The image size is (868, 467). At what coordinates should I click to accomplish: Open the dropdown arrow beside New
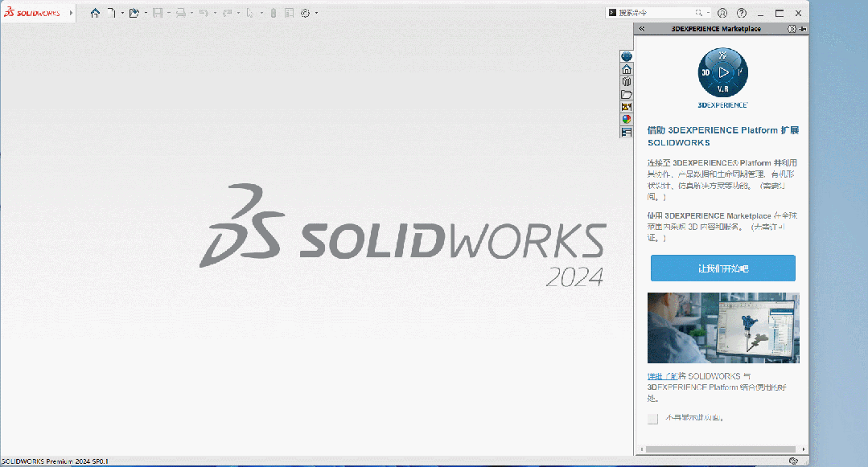click(122, 13)
